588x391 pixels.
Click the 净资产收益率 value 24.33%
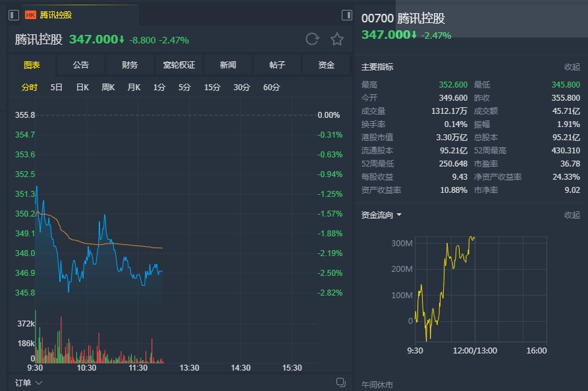tap(566, 177)
